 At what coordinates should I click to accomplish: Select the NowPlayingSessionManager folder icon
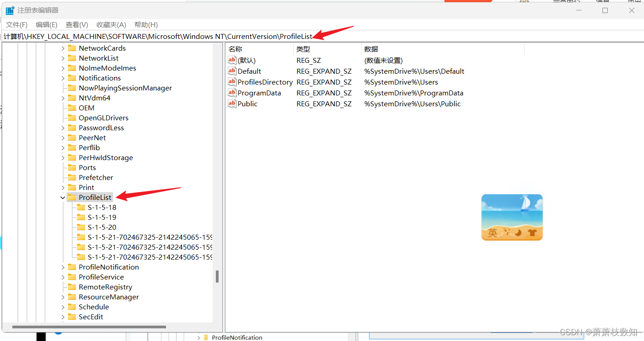point(72,88)
